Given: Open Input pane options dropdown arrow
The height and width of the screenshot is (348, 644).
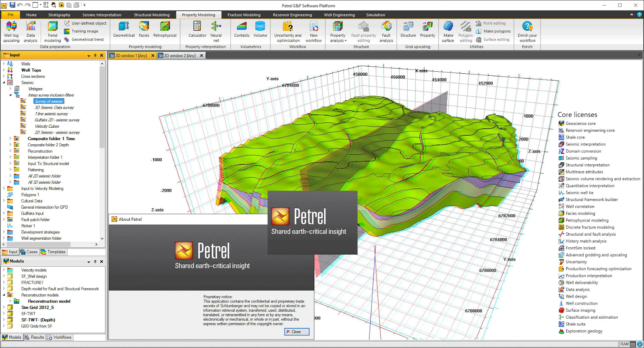Looking at the screenshot, I should (89, 56).
